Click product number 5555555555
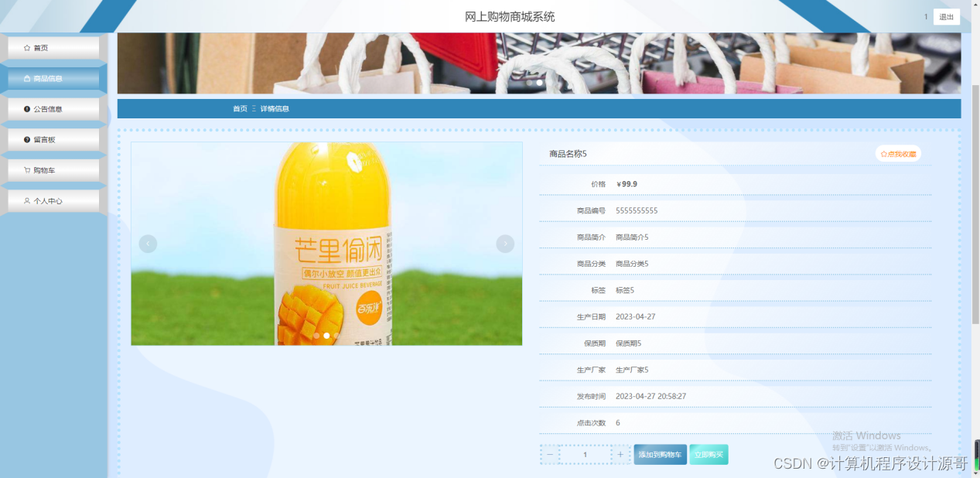This screenshot has width=980, height=478. 637,210
